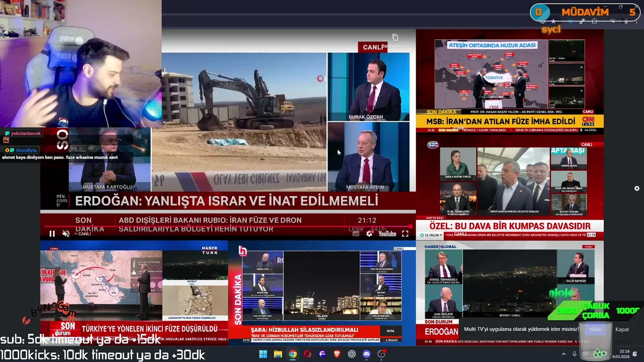
Task: Click headline TÜRKİYE'YE YÖNELEN İKİNCİ FÜZE DÜŞÜRÜLDÜ
Action: 149,329
